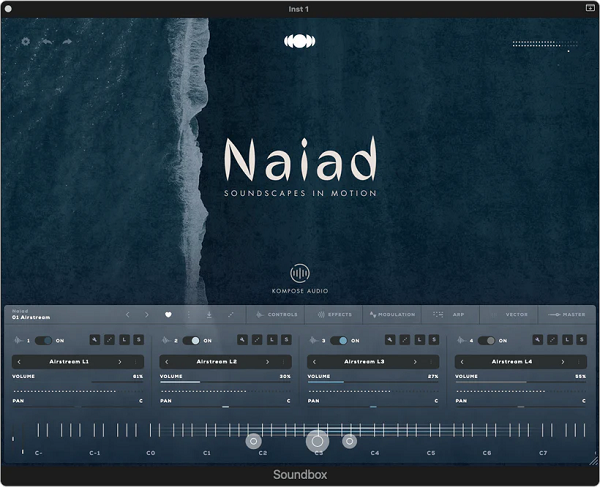
Task: Solo layer 1 with S button
Action: (x=139, y=340)
